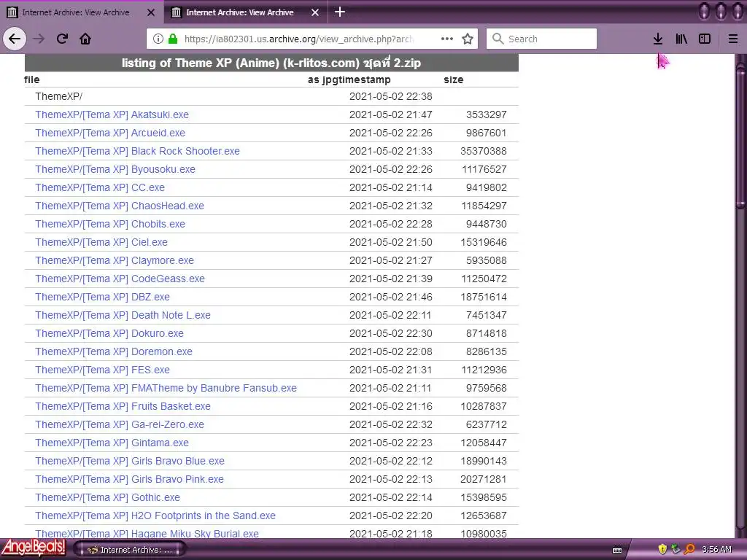The height and width of the screenshot is (560, 747).
Task: Click the green network tray icon
Action: [676, 550]
